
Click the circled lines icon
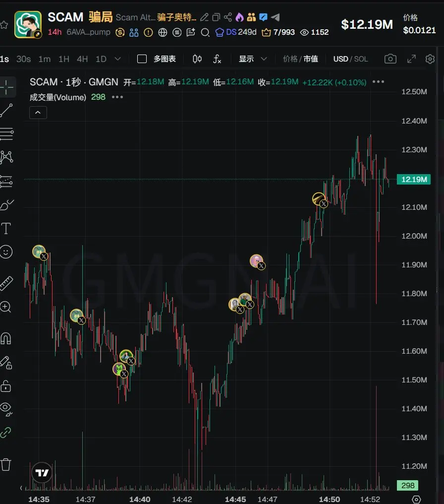click(177, 32)
